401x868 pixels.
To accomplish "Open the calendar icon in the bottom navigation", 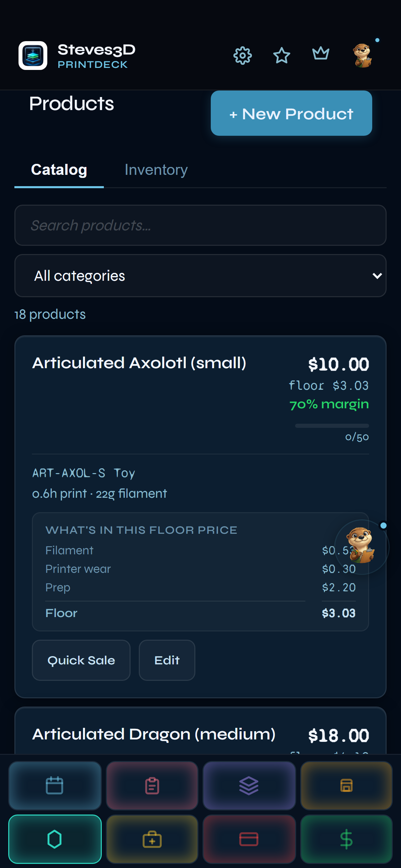I will [55, 786].
